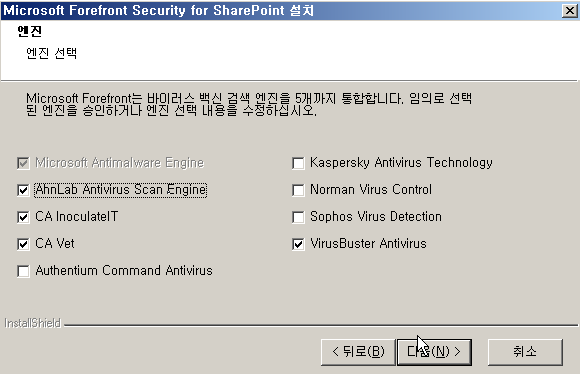
Task: Go back with the 뒤로(B) button
Action: coord(358,352)
